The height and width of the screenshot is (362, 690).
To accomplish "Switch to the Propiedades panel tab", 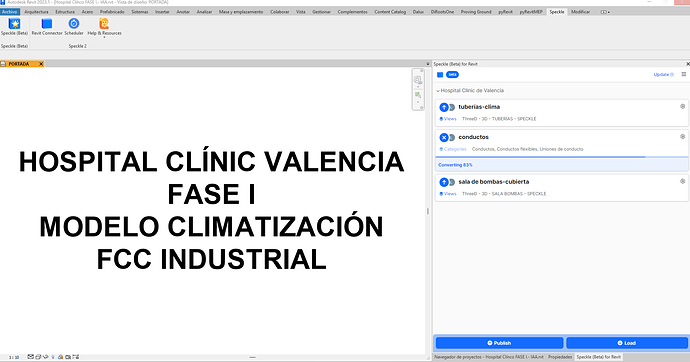I will [560, 357].
